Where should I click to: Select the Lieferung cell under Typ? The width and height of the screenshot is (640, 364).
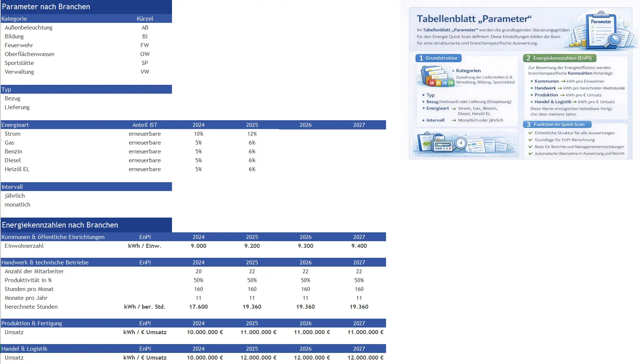point(17,107)
